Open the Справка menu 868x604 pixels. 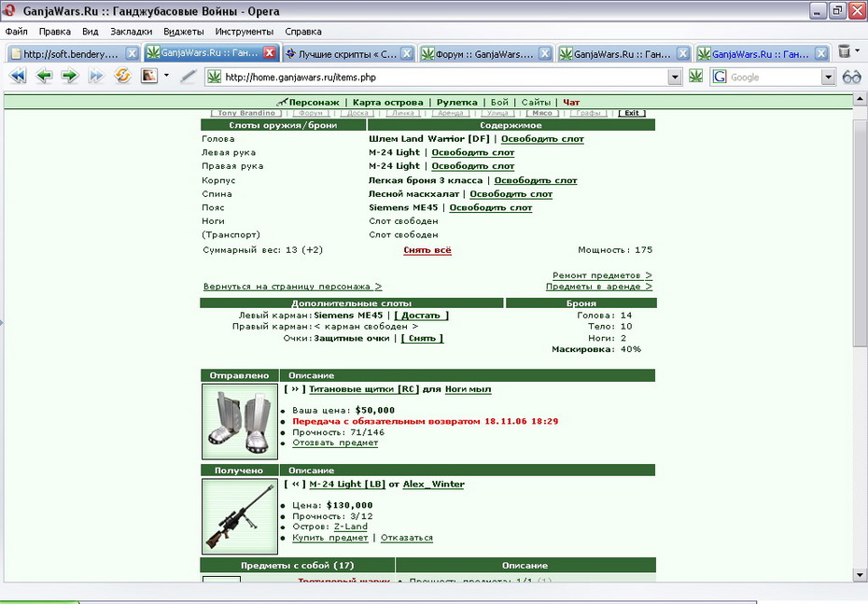click(302, 32)
